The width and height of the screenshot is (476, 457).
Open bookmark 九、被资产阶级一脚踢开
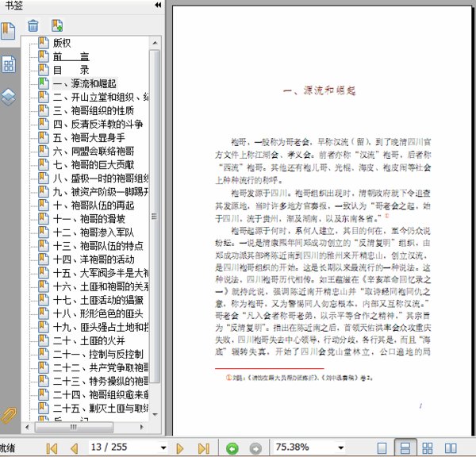click(x=101, y=192)
